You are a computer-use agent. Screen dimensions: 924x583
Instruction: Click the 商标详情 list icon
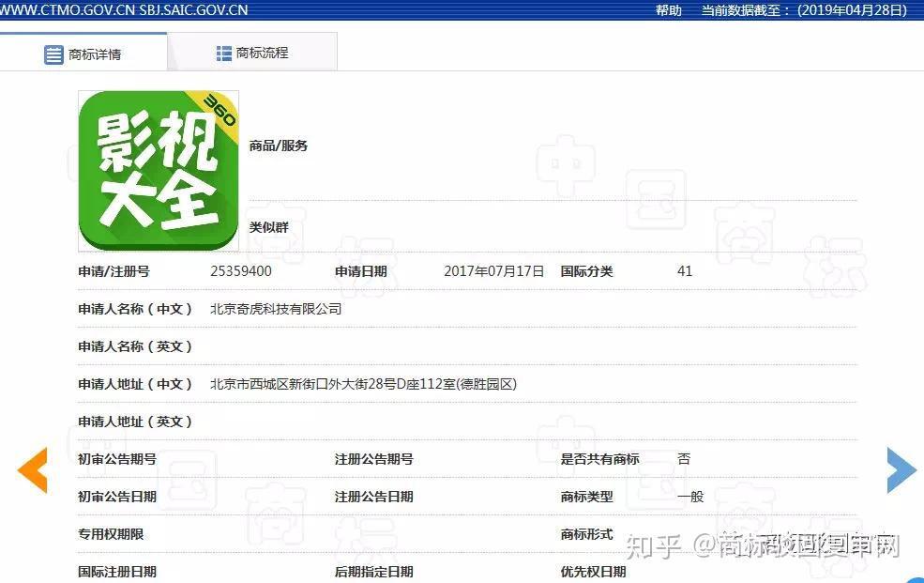53,54
